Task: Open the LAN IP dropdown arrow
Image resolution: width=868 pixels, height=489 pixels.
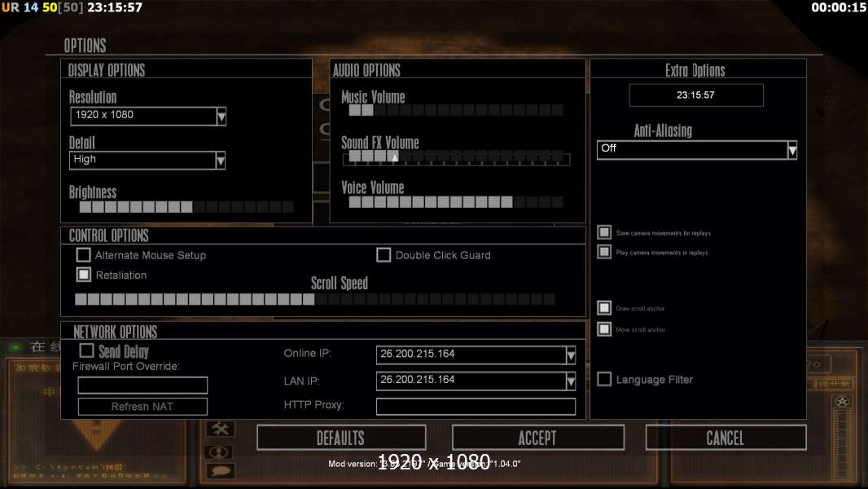Action: click(571, 381)
